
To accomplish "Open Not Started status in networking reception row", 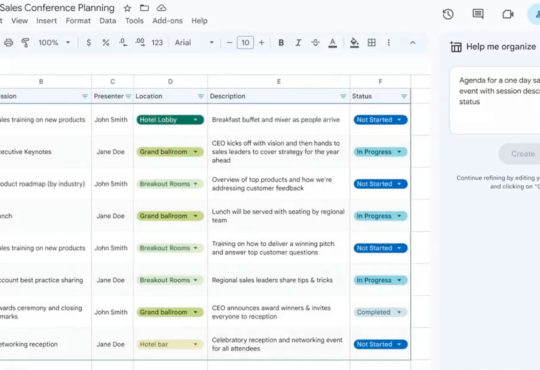I will pos(380,344).
